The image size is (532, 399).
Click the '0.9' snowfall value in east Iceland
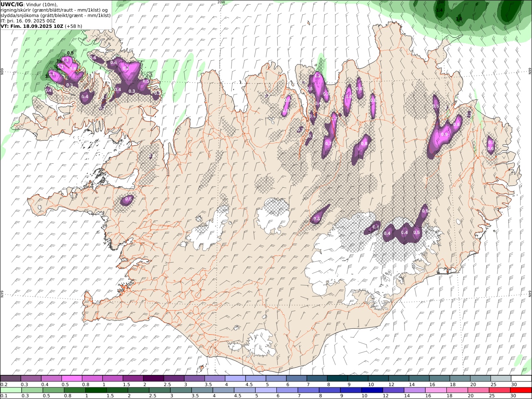tap(444, 135)
